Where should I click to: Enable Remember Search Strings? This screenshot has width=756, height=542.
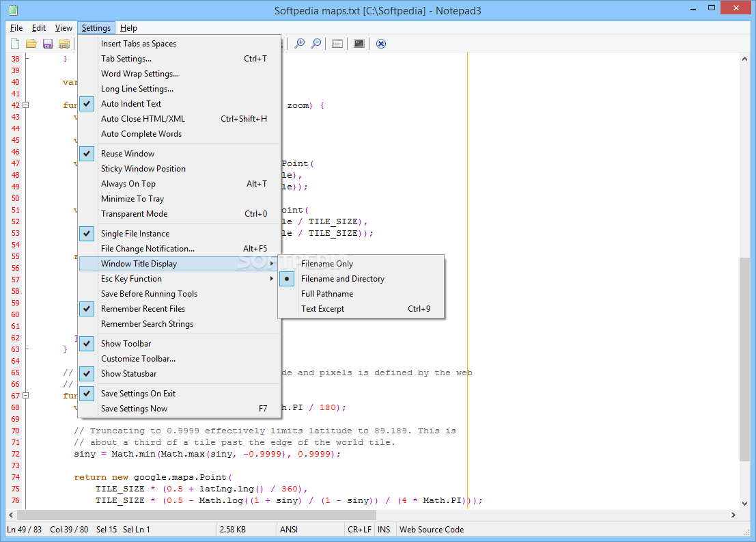click(x=179, y=324)
